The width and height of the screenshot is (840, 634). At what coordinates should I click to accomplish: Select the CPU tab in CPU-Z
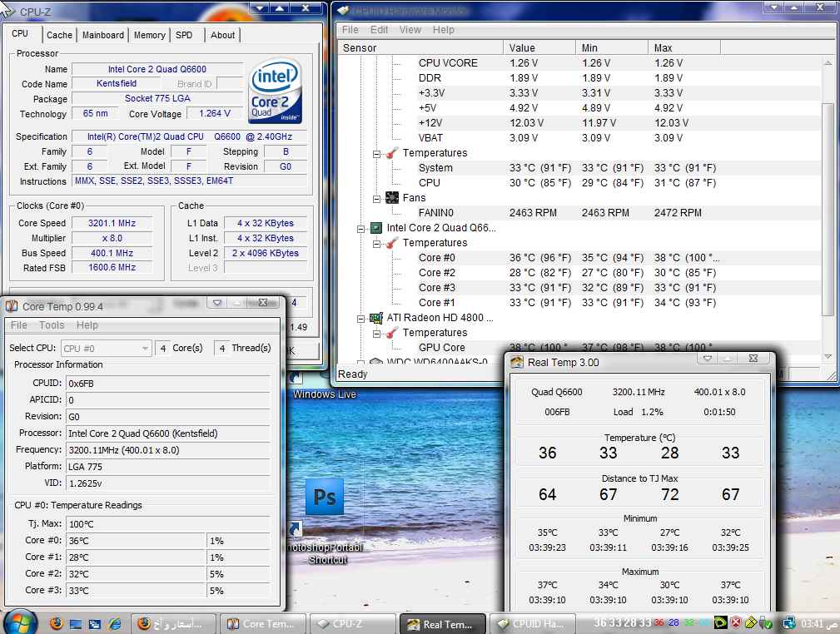(x=20, y=33)
